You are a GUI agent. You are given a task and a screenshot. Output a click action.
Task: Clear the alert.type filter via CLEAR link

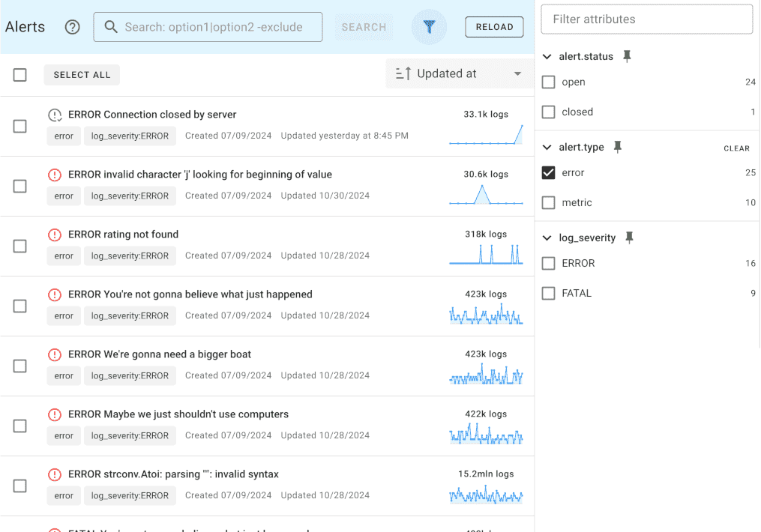[736, 148]
